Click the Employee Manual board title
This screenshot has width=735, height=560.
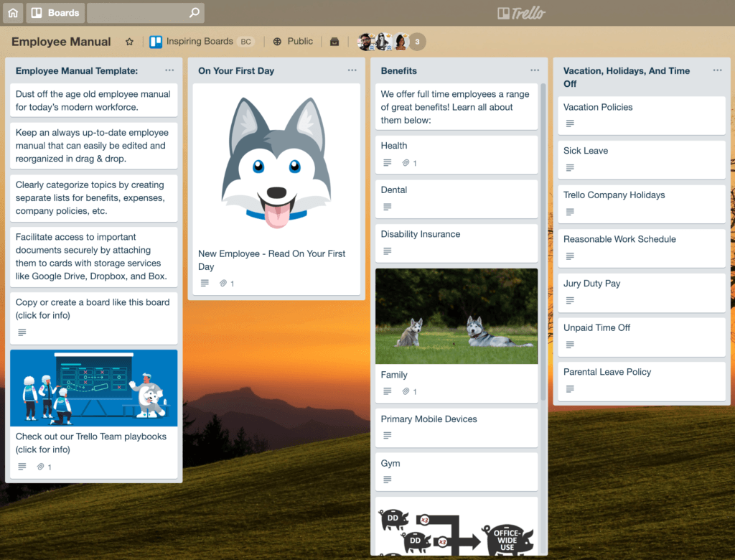tap(62, 42)
